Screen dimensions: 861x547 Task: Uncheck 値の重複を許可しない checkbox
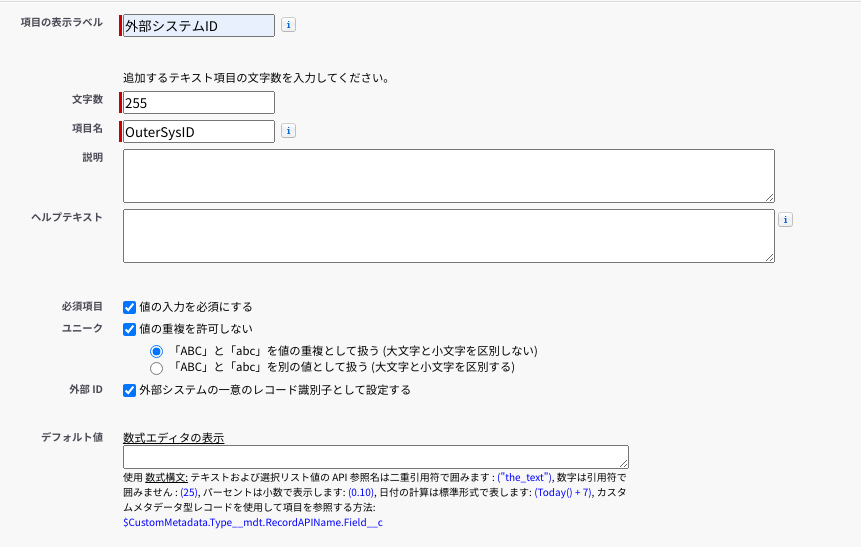(130, 329)
